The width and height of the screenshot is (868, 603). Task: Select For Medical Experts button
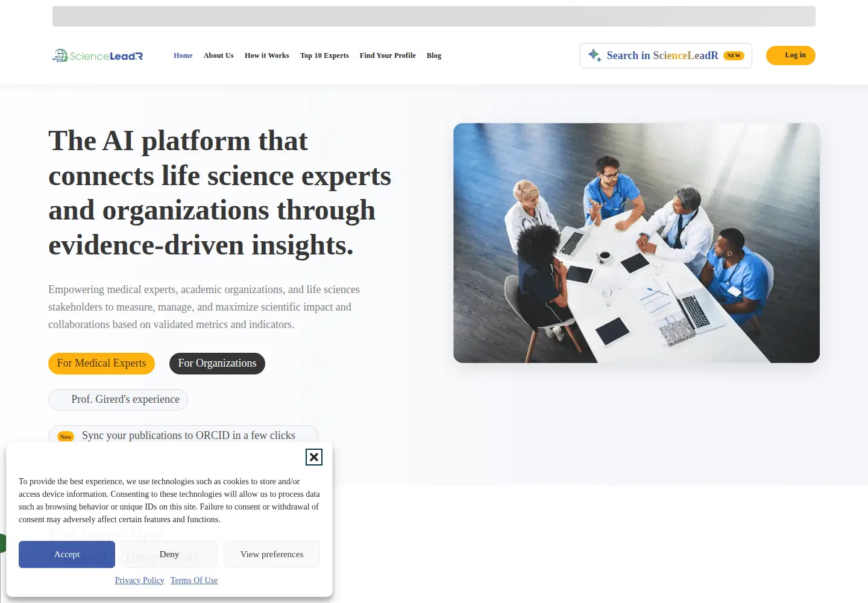point(101,364)
